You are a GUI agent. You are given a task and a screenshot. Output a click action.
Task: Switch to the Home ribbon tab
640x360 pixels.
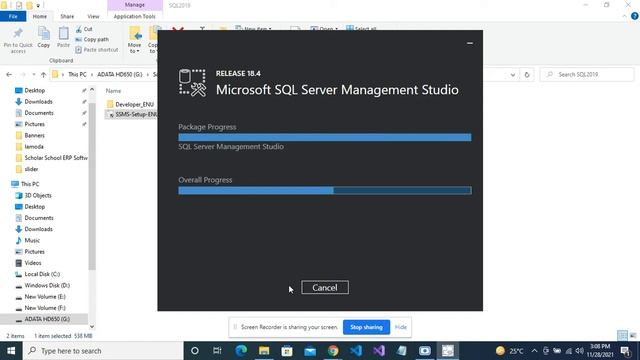[40, 16]
